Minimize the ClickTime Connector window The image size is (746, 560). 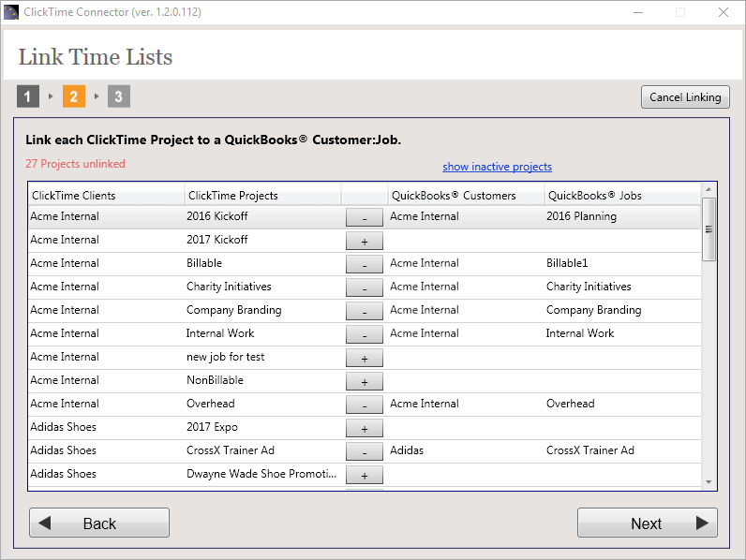click(638, 12)
